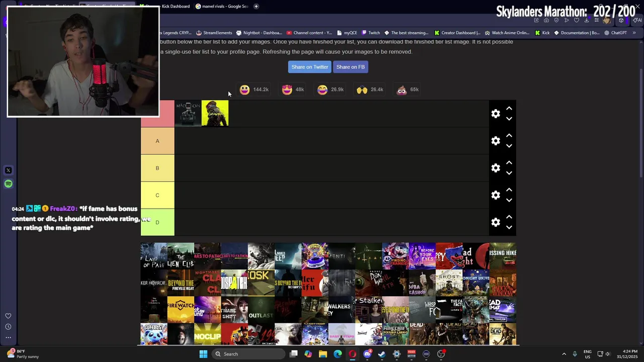This screenshot has height=362, width=644.
Task: Move the B tier row up
Action: [509, 162]
